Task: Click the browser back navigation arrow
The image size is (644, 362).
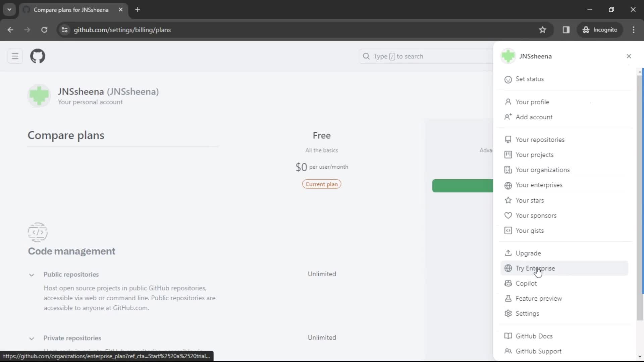Action: point(11,29)
